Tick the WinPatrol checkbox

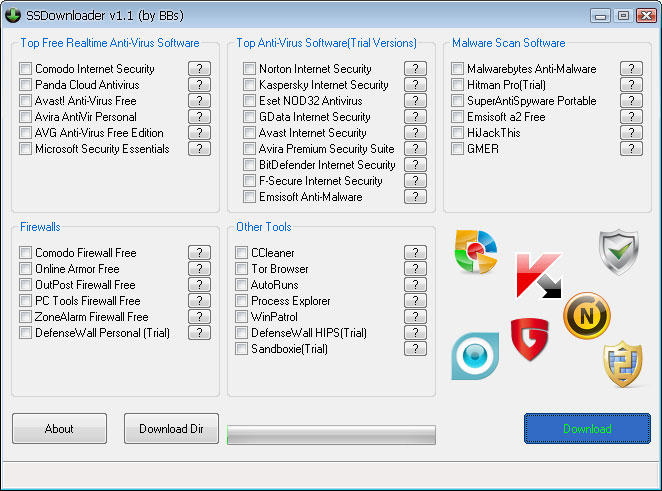241,317
